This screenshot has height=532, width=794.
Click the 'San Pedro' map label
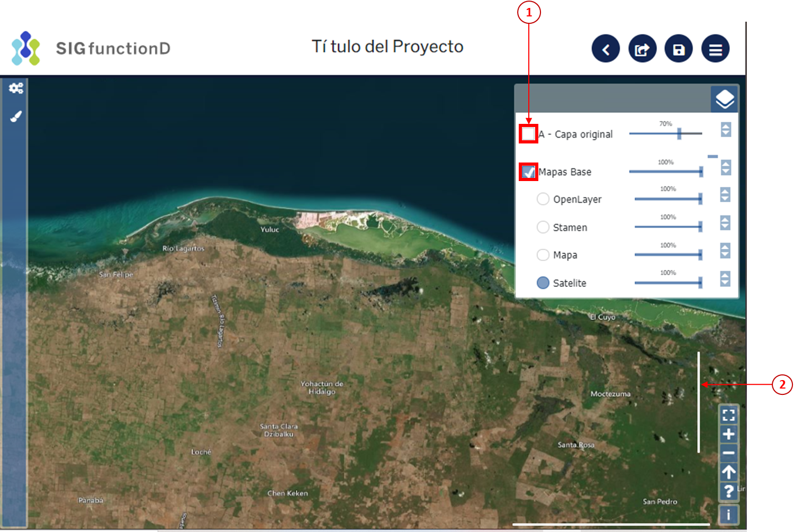pyautogui.click(x=660, y=501)
